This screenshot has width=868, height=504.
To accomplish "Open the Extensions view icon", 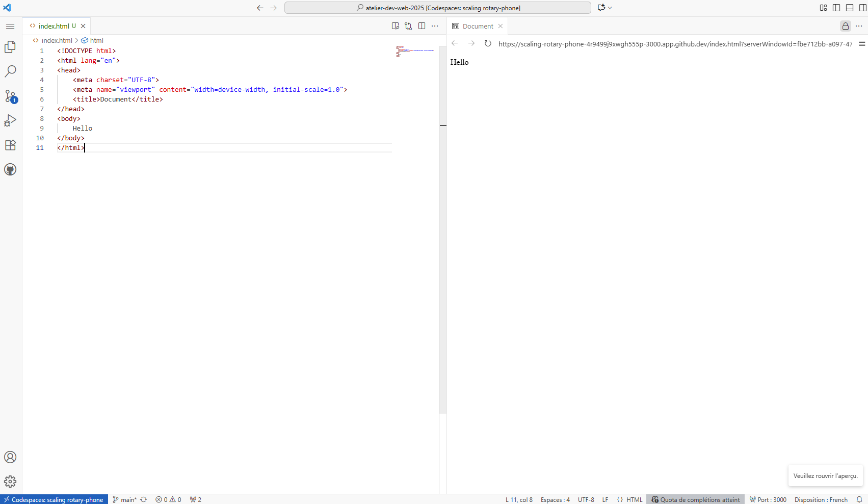I will pyautogui.click(x=10, y=145).
